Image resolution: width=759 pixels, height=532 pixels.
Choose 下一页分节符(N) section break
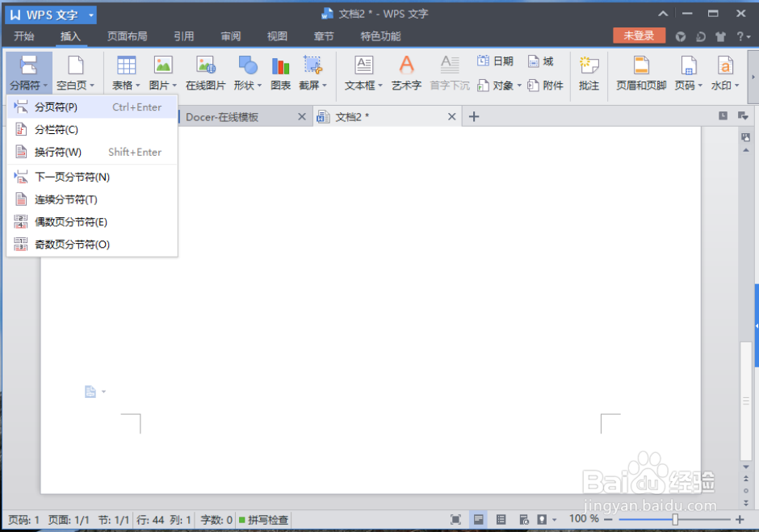[92, 177]
